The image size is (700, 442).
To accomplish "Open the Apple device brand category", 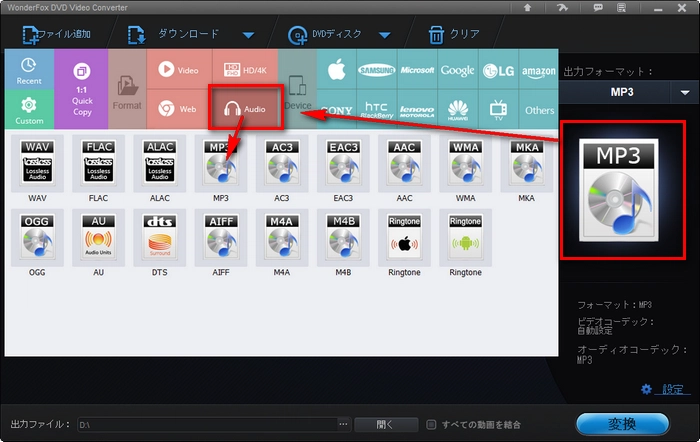I will tap(336, 70).
